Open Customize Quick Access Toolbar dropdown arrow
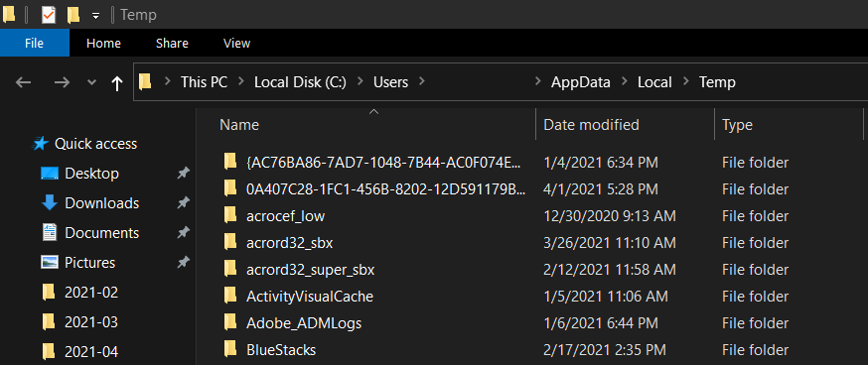 pyautogui.click(x=95, y=16)
